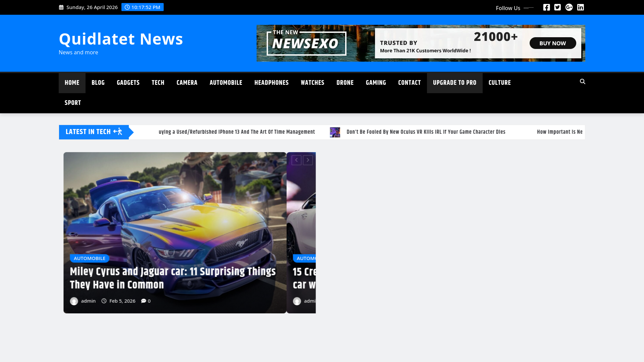Click the admin avatar on Miley Cyrus post

(x=74, y=301)
